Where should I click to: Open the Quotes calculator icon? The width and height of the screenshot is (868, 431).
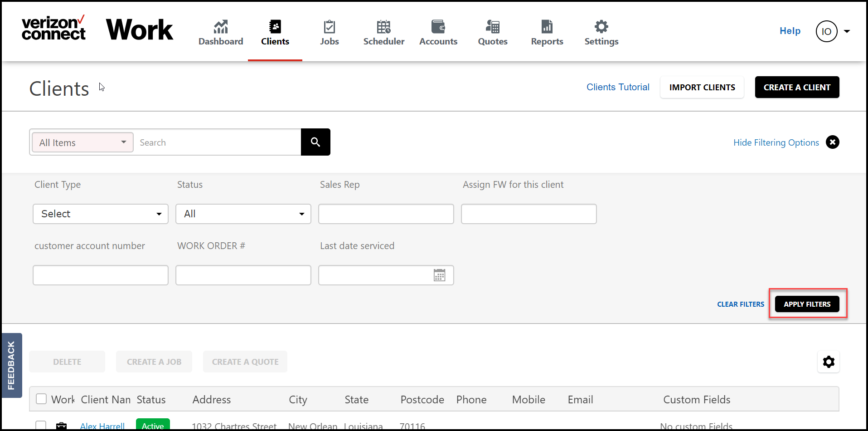coord(493,27)
